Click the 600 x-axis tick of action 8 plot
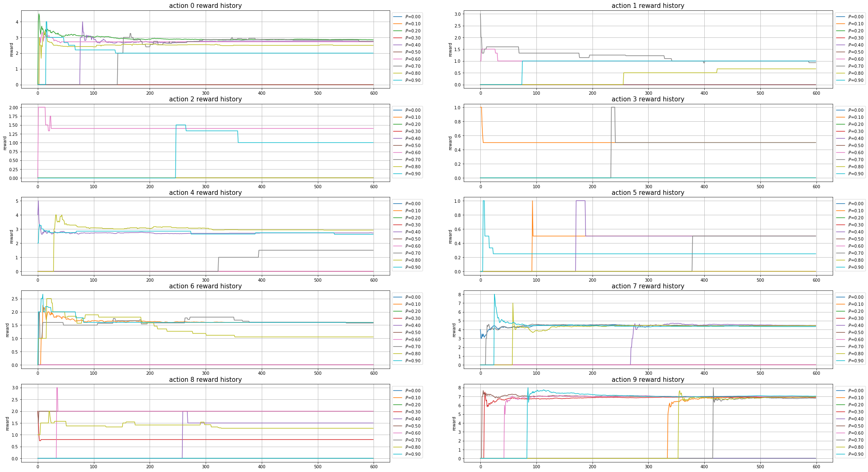Image resolution: width=868 pixels, height=472 pixels. click(374, 467)
